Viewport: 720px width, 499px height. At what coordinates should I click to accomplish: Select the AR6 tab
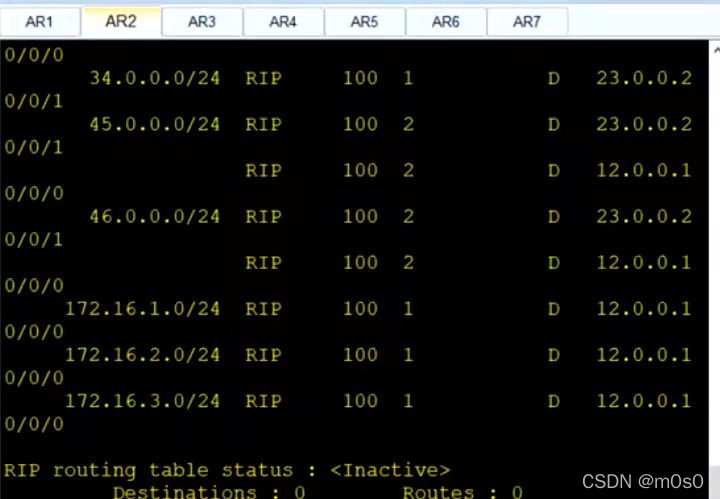(x=445, y=22)
